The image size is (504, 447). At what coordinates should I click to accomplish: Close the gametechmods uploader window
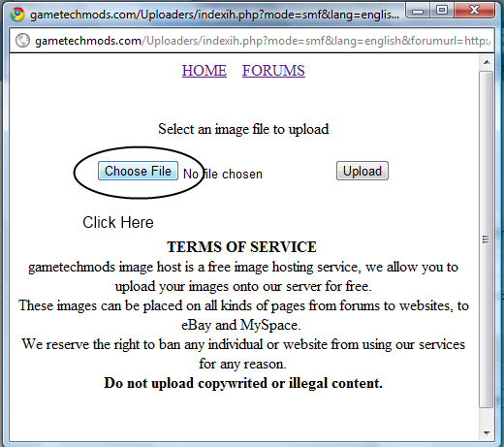point(474,11)
